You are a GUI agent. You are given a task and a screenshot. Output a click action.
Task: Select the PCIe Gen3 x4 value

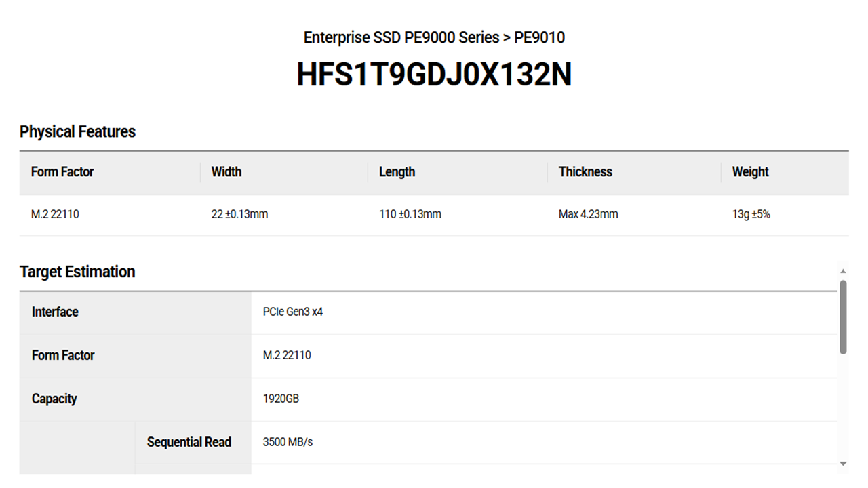pos(293,312)
